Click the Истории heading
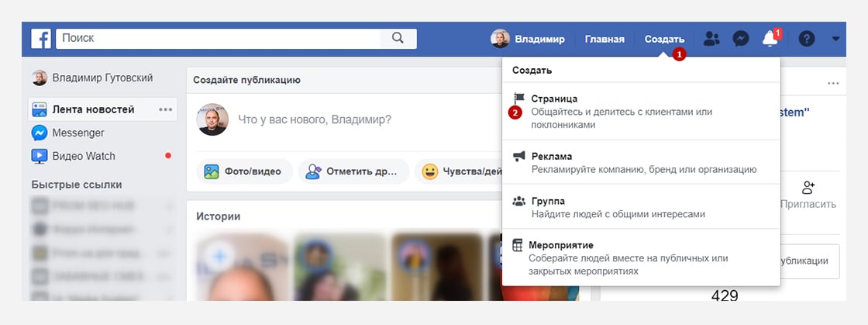 tap(218, 216)
